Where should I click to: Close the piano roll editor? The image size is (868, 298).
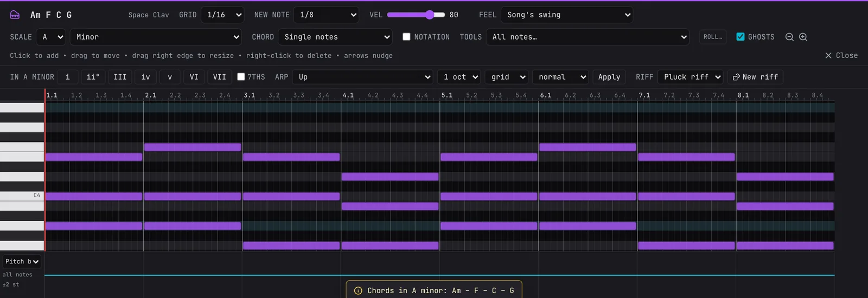pyautogui.click(x=841, y=55)
